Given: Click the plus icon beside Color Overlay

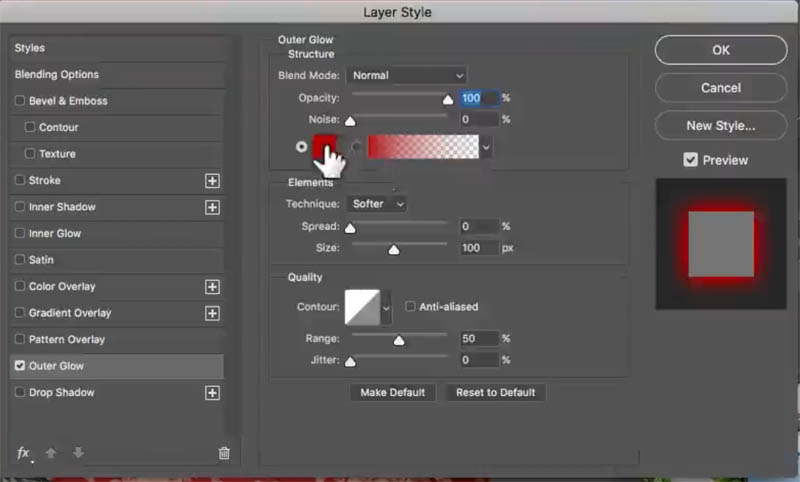Looking at the screenshot, I should pos(212,287).
